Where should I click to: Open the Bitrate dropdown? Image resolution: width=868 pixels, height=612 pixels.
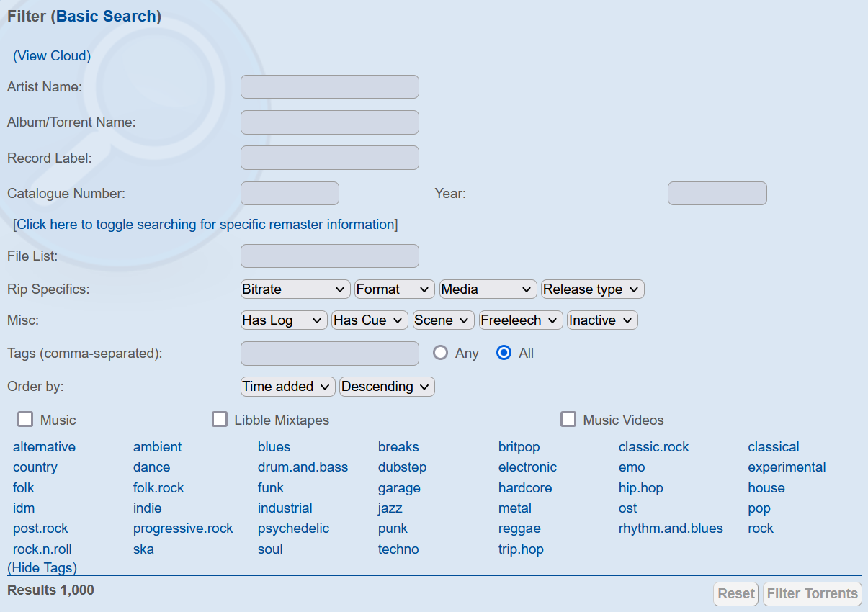click(x=295, y=289)
